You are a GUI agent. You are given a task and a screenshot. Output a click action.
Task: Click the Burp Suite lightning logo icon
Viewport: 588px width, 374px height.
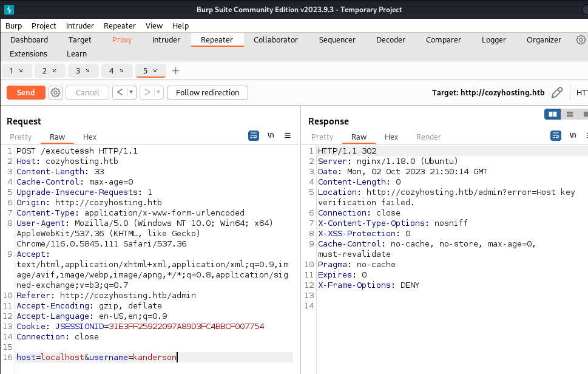9,9
